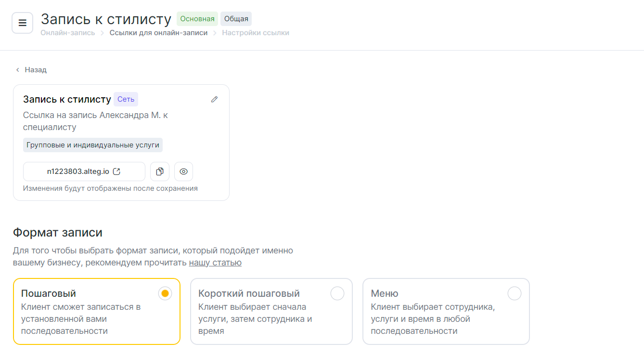Click the Основная green badge
Viewport: 644px width, 356px height.
(197, 19)
